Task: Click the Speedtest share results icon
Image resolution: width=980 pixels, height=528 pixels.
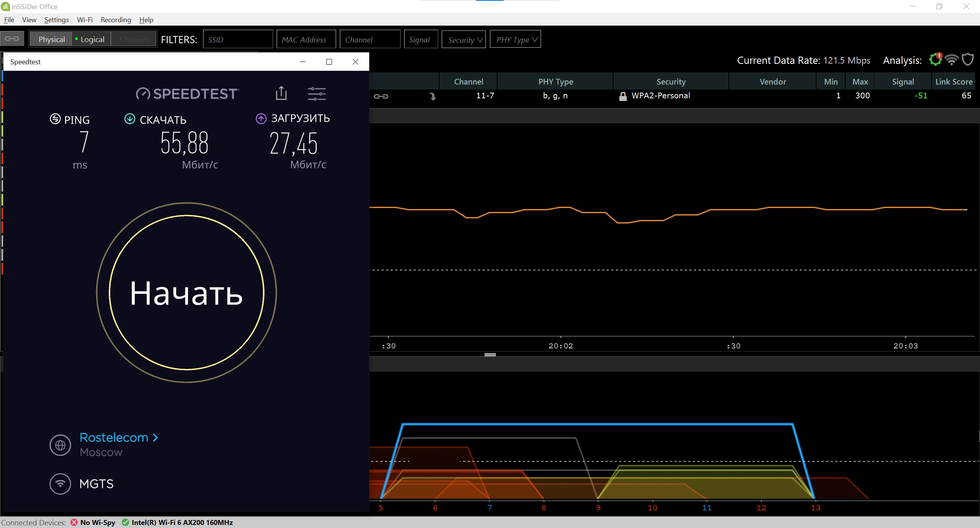Action: [x=281, y=93]
